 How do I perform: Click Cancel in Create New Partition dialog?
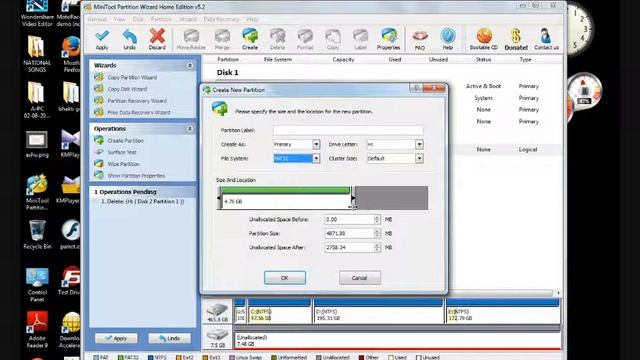click(x=360, y=278)
